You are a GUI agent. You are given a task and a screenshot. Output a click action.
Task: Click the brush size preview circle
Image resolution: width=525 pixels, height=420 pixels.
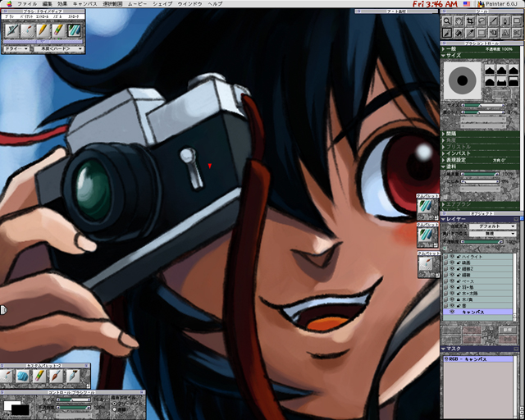pyautogui.click(x=463, y=80)
